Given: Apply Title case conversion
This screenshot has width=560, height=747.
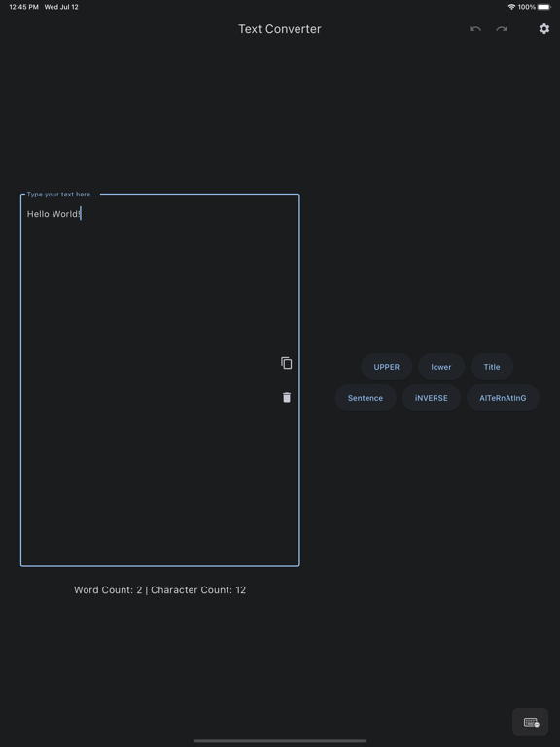Looking at the screenshot, I should [x=492, y=367].
